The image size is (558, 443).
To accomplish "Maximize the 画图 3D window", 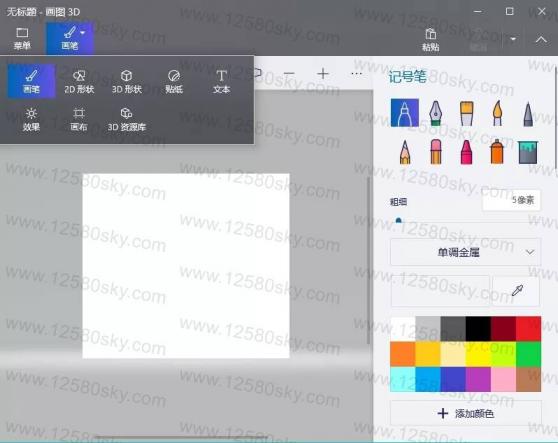I will pos(510,11).
